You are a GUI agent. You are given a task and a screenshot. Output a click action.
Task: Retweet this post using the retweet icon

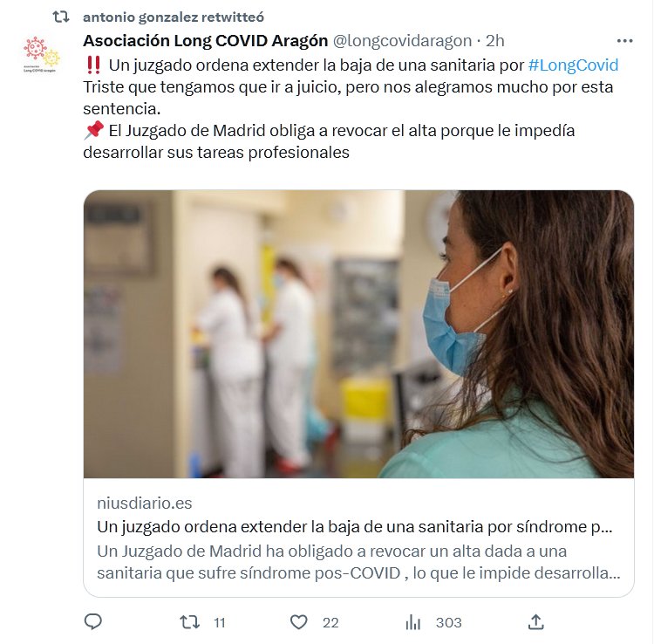pos(189,622)
